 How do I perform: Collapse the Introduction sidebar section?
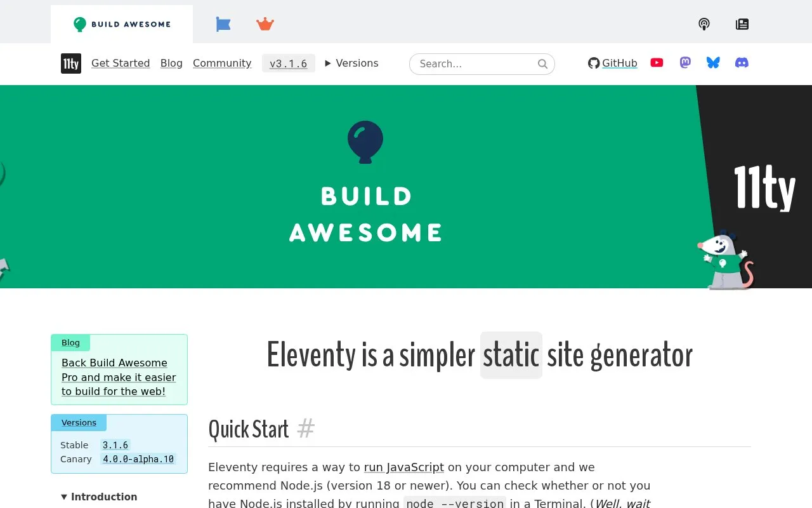(99, 497)
